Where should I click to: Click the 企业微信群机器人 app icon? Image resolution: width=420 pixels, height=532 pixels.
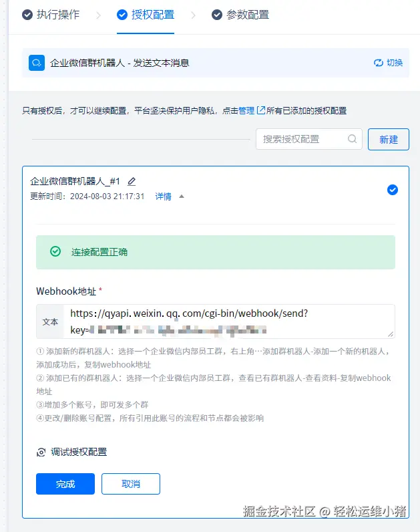point(37,63)
